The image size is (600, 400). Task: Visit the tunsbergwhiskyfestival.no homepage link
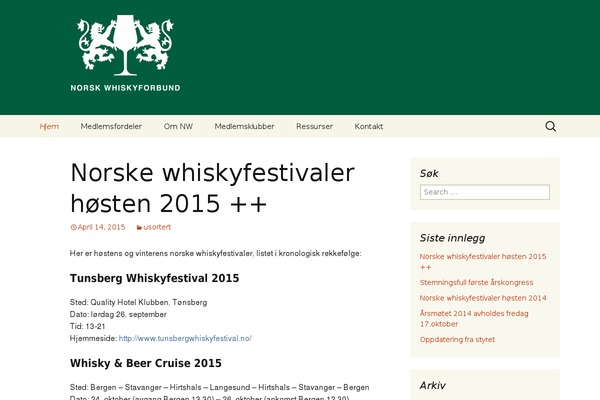point(185,338)
